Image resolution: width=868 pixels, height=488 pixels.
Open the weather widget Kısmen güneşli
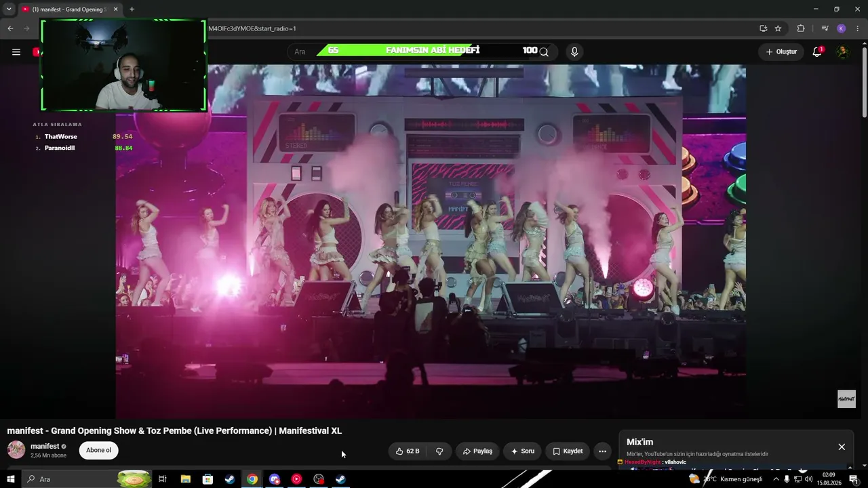[x=726, y=479]
